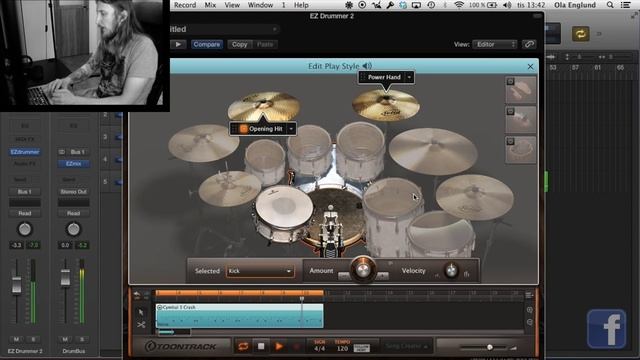Click the EZ Drummer 2 channel pan knob
Image resolution: width=640 pixels, height=360 pixels.
[24, 229]
